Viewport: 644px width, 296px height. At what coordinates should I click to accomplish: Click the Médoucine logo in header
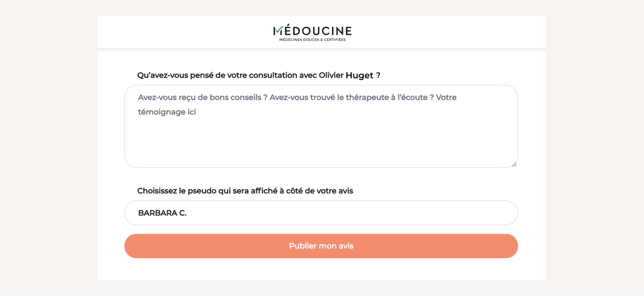click(x=312, y=32)
